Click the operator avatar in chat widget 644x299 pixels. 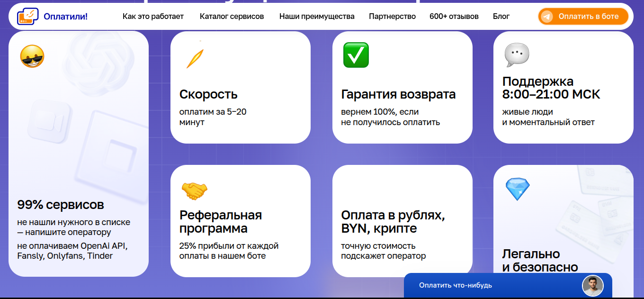point(592,286)
